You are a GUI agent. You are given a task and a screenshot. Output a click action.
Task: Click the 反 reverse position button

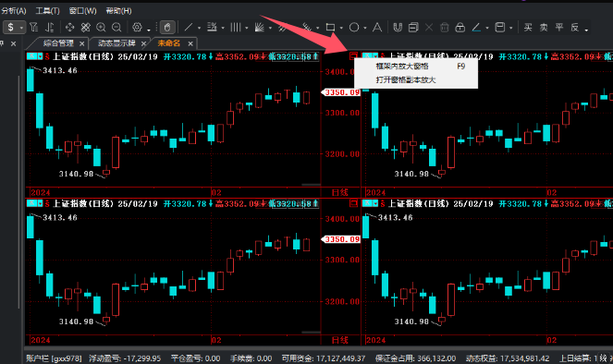(x=575, y=28)
